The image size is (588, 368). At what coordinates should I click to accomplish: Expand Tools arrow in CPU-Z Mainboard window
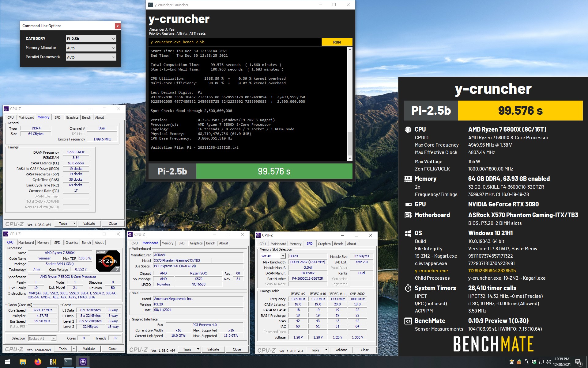[198, 349]
